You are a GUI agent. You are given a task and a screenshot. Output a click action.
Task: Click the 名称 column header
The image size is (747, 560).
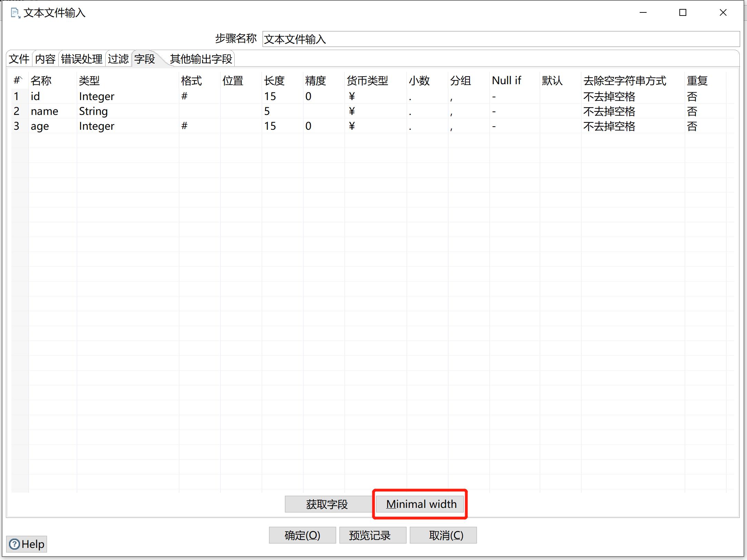53,80
